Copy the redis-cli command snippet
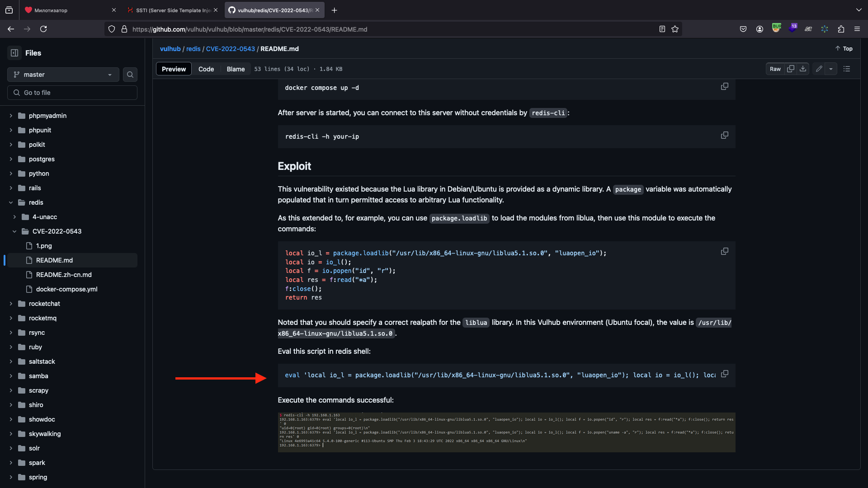The image size is (868, 488). pyautogui.click(x=724, y=136)
